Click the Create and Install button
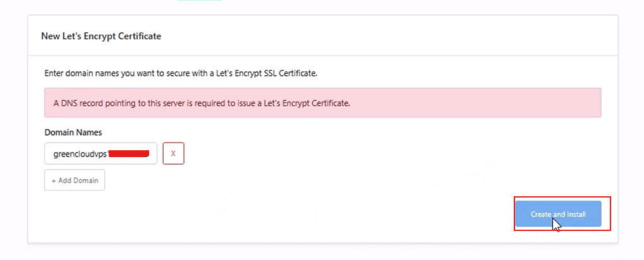Viewport: 644px width, 260px height. (558, 214)
